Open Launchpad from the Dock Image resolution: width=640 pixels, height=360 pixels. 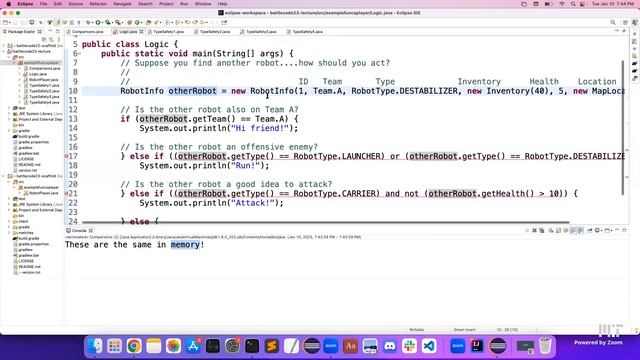(x=115, y=346)
